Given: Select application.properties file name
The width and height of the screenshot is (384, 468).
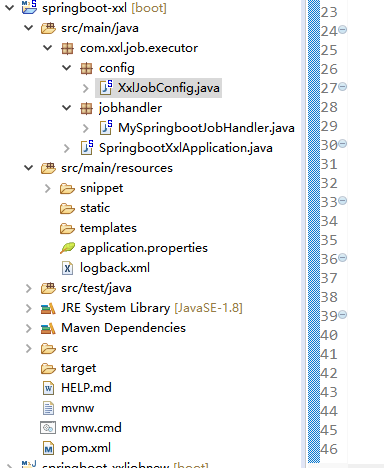Looking at the screenshot, I should [144, 248].
